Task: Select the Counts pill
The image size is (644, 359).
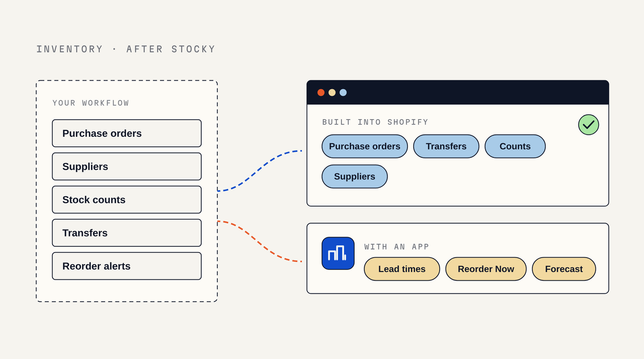Action: coord(515,146)
